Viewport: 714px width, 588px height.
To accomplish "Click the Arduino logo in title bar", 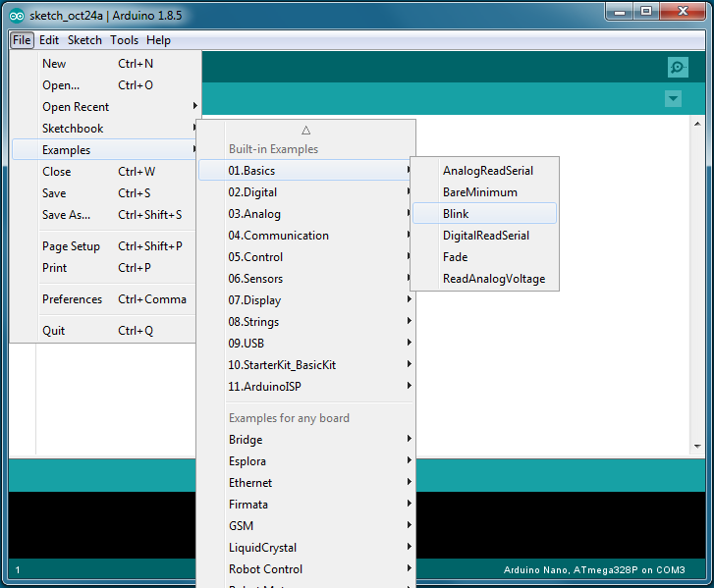I will point(17,16).
